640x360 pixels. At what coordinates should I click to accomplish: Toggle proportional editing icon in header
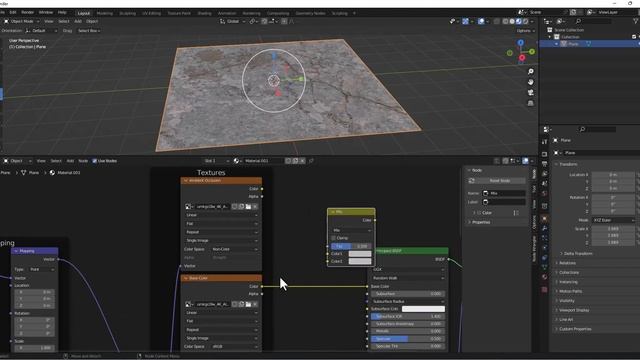[284, 21]
